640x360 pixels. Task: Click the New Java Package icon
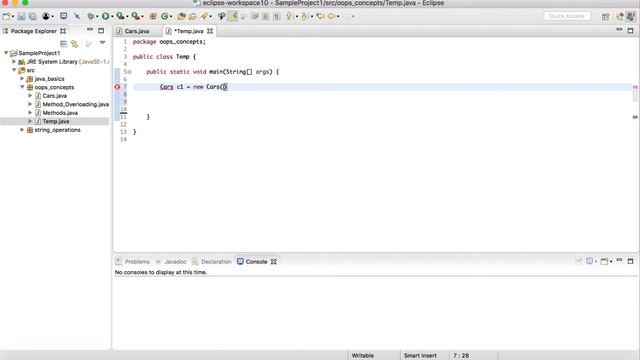153,16
